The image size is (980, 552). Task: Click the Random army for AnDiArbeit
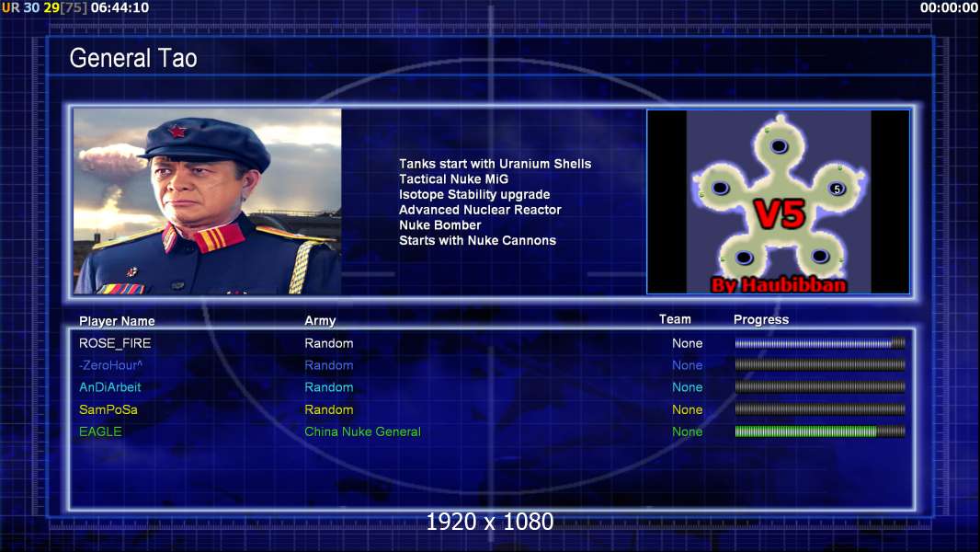point(329,387)
